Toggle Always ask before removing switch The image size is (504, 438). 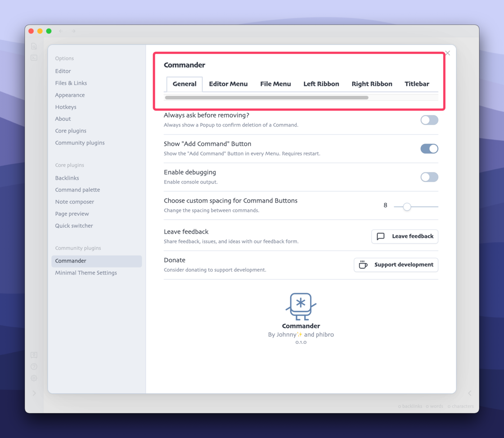tap(429, 120)
